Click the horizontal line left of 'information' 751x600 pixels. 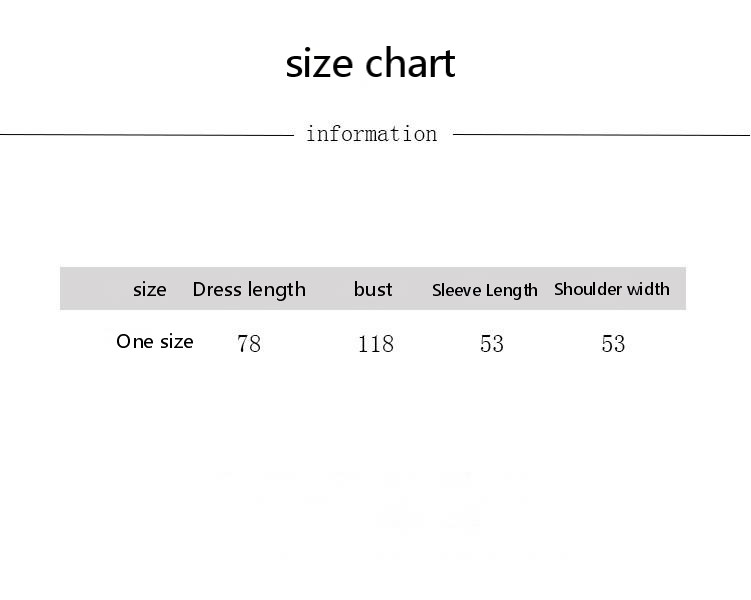pyautogui.click(x=147, y=134)
